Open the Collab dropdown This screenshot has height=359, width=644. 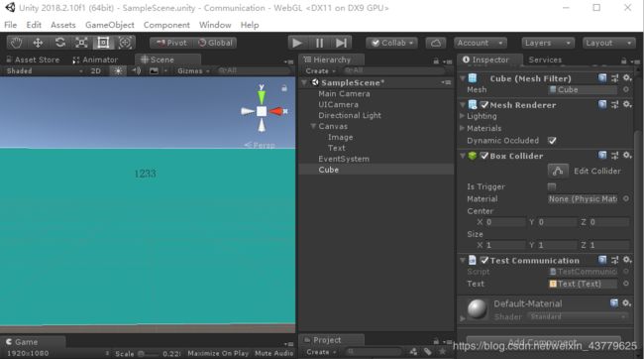click(x=391, y=43)
